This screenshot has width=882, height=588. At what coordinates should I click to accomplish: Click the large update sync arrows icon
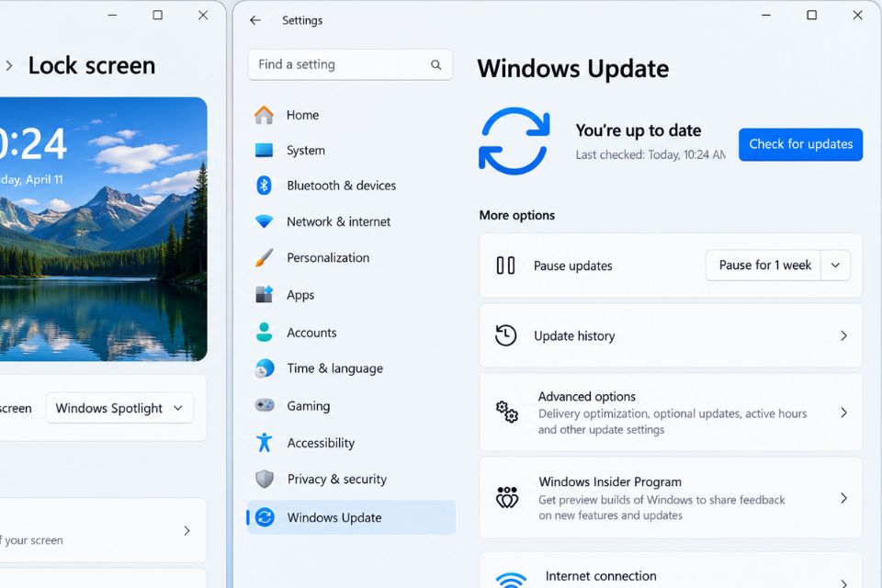[514, 141]
